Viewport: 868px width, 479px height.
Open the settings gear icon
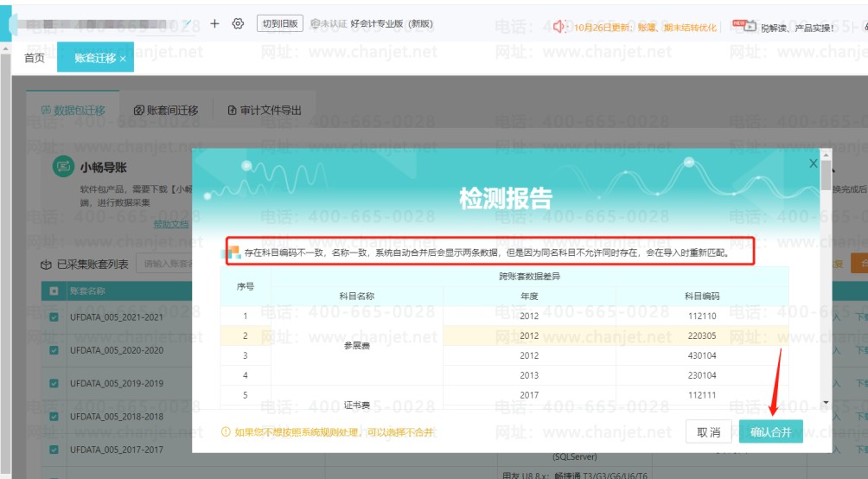pyautogui.click(x=238, y=23)
